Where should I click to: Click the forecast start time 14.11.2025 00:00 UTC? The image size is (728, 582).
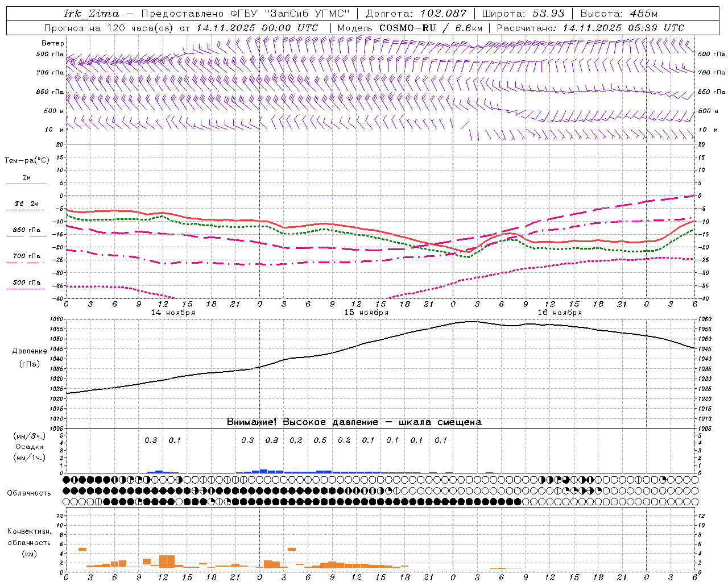click(x=257, y=28)
